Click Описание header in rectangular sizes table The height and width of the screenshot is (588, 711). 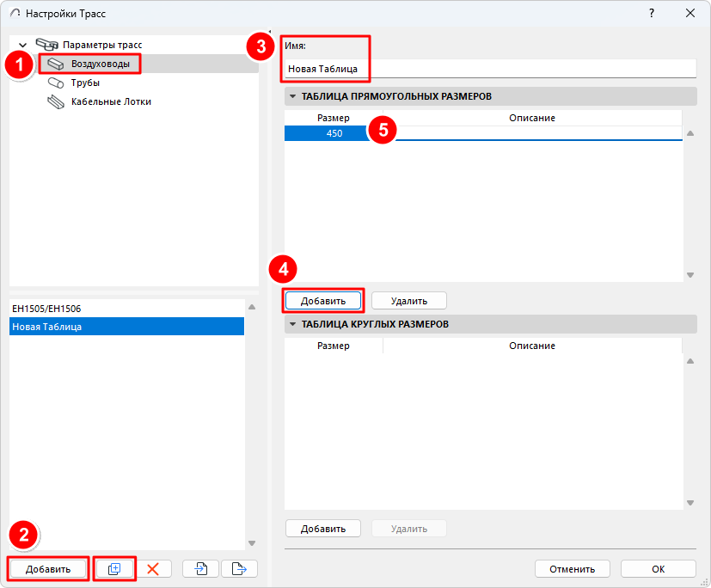pyautogui.click(x=532, y=118)
